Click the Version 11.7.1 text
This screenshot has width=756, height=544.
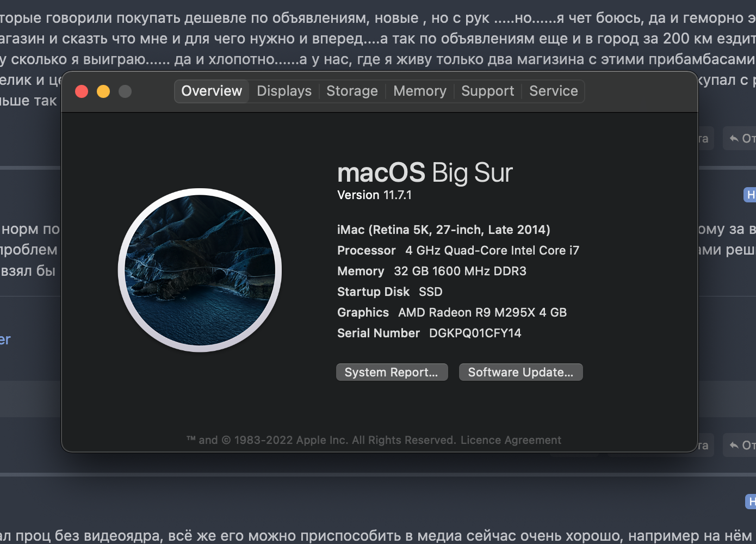point(374,195)
